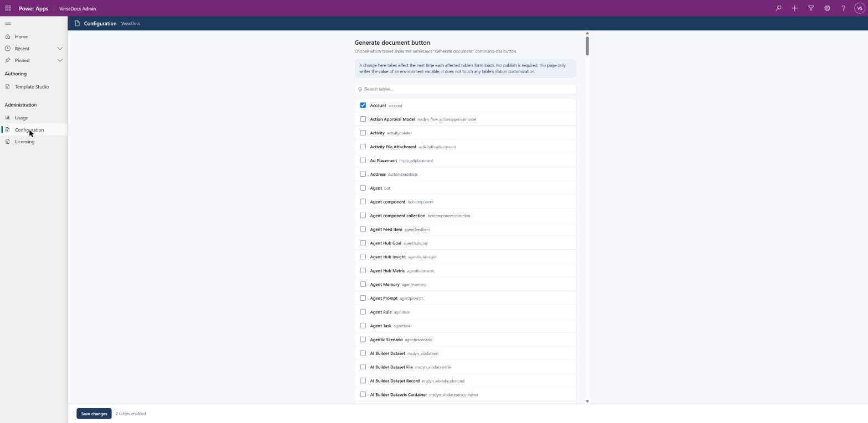Click the Agent component collection label
Screen dimensions: 868x423
(x=397, y=216)
